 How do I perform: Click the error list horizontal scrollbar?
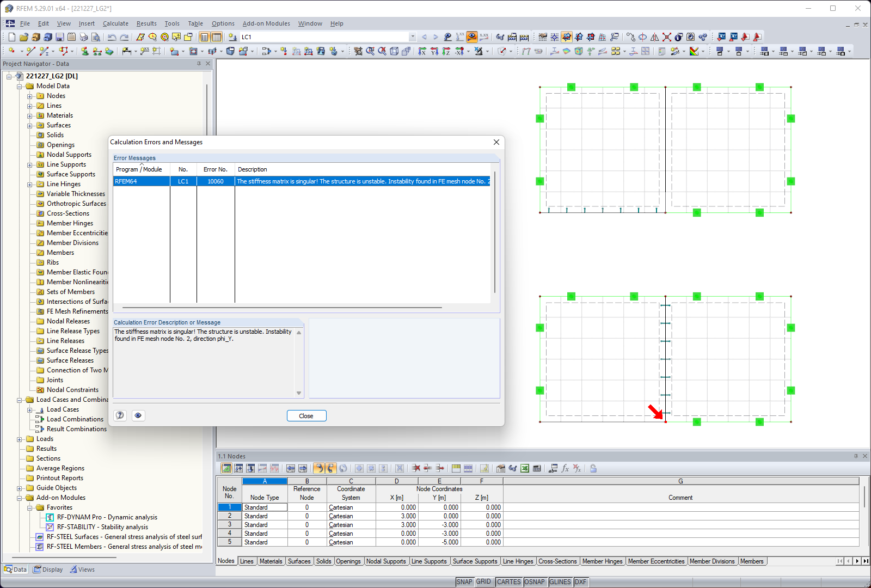pyautogui.click(x=282, y=308)
